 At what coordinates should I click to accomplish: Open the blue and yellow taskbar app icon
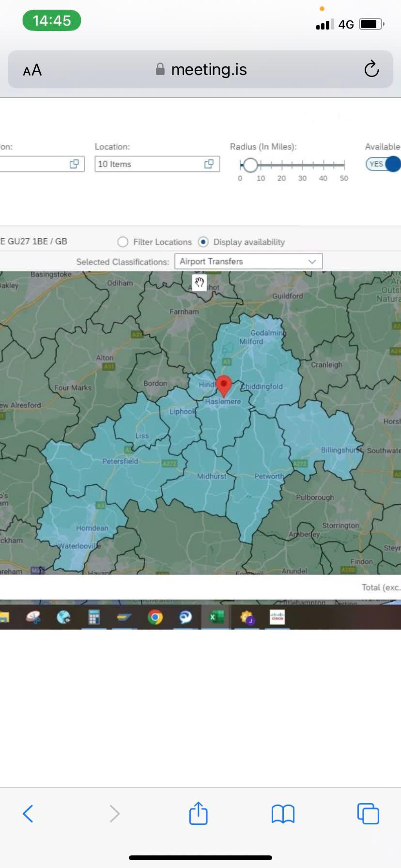pyautogui.click(x=124, y=618)
